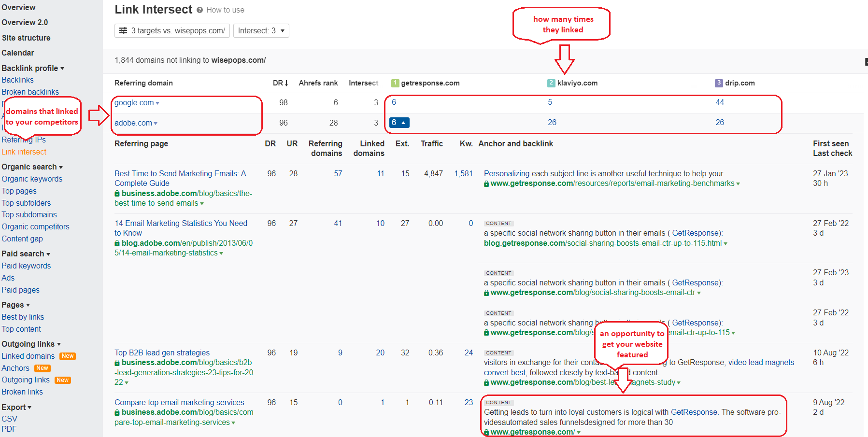Open the Export menu
This screenshot has height=437, width=868.
(x=16, y=407)
